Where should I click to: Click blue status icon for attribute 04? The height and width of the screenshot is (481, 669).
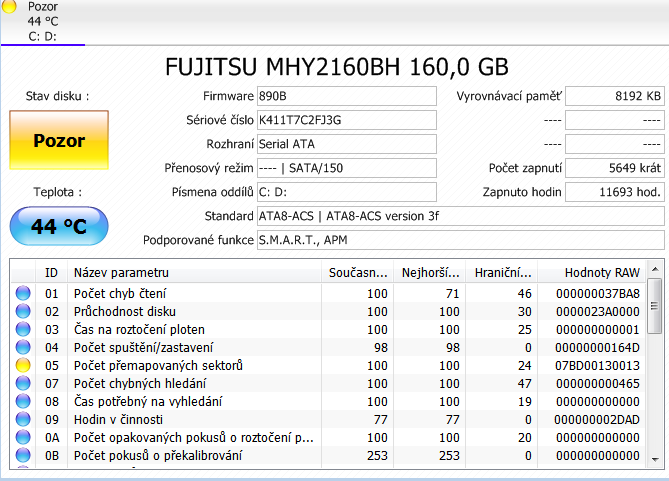tap(23, 347)
